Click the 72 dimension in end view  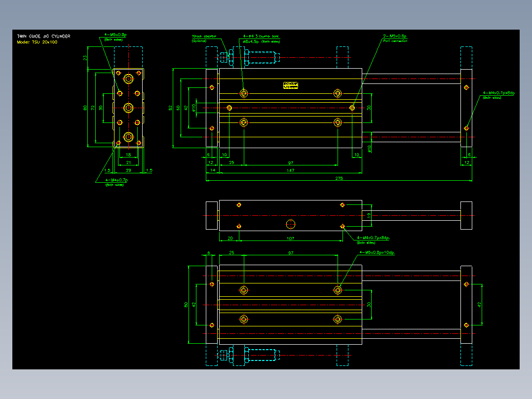click(93, 108)
